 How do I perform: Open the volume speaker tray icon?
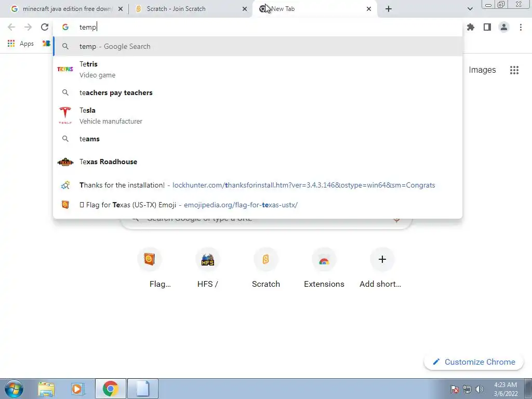pos(480,389)
